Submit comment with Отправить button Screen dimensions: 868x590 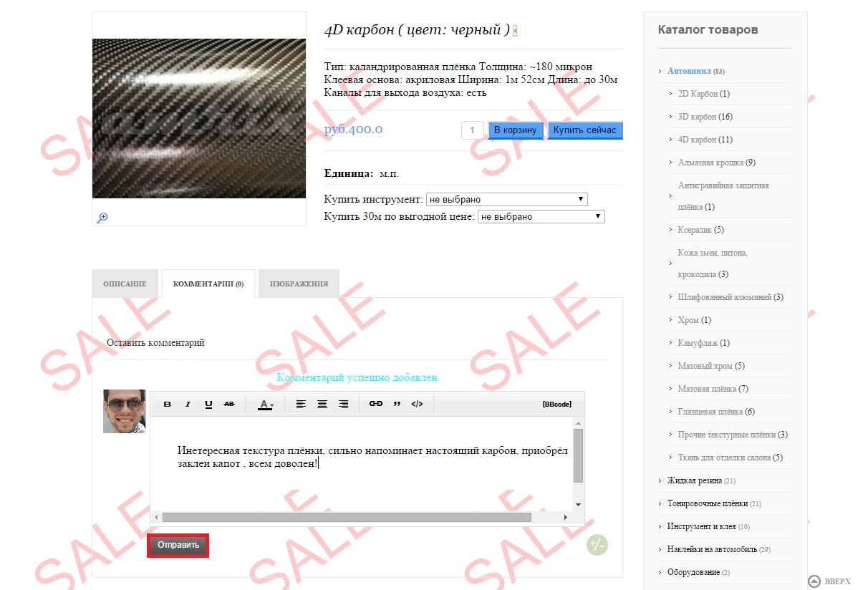click(178, 545)
